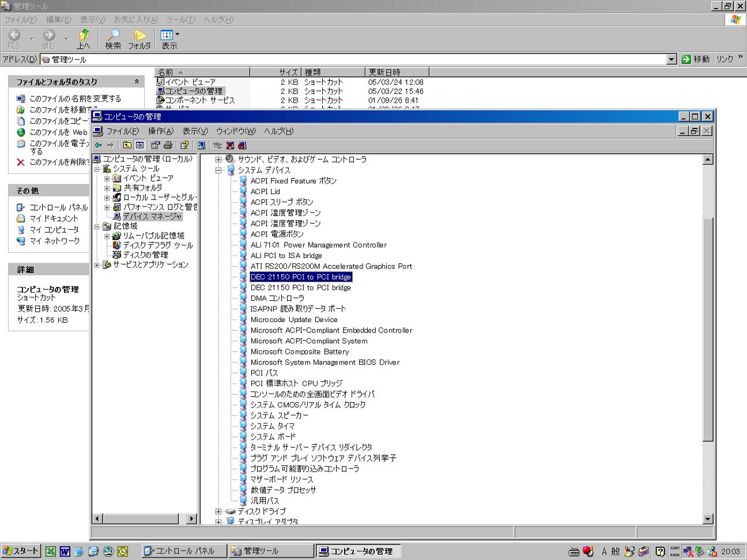This screenshot has width=747, height=560.
Task: Click the Uninstall device icon with red X
Action: tap(230, 145)
